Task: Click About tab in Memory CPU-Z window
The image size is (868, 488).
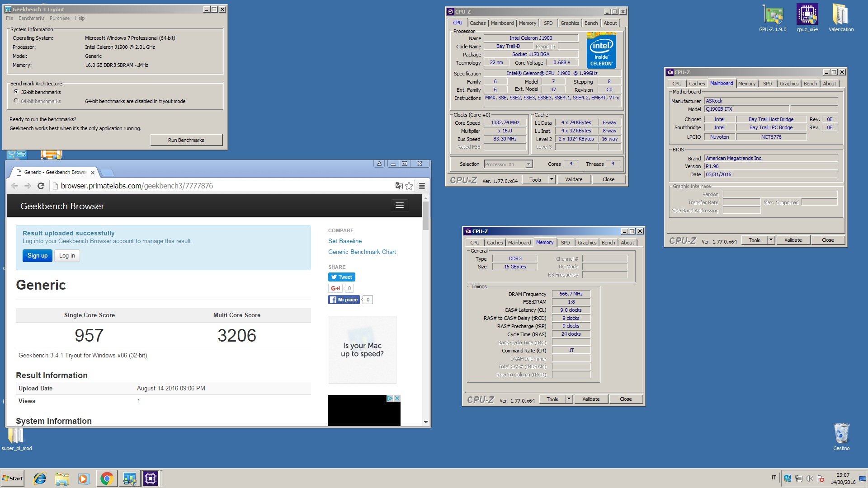Action: pos(627,243)
